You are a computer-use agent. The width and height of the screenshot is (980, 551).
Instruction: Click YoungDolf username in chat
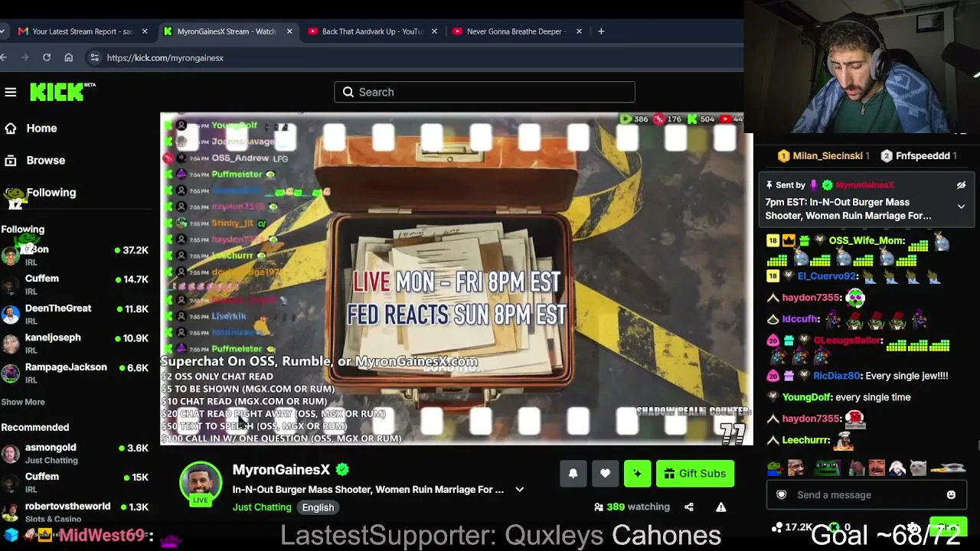pos(808,397)
